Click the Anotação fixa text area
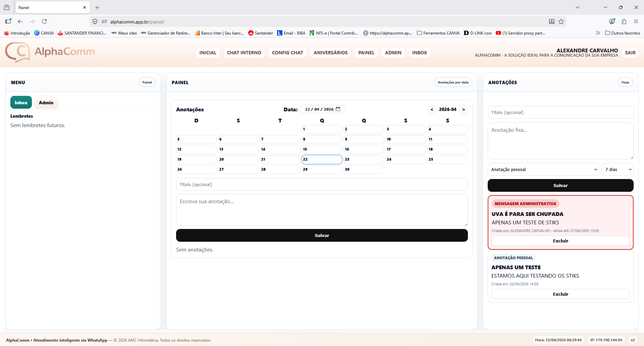 tap(560, 141)
